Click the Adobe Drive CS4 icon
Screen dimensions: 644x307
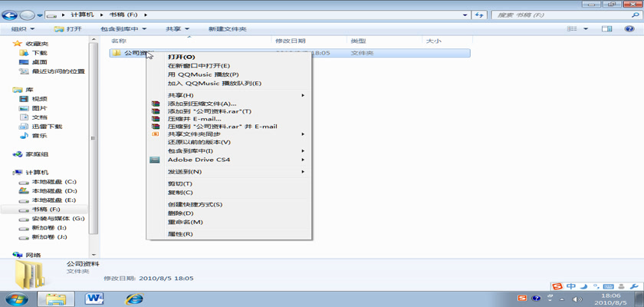[155, 160]
